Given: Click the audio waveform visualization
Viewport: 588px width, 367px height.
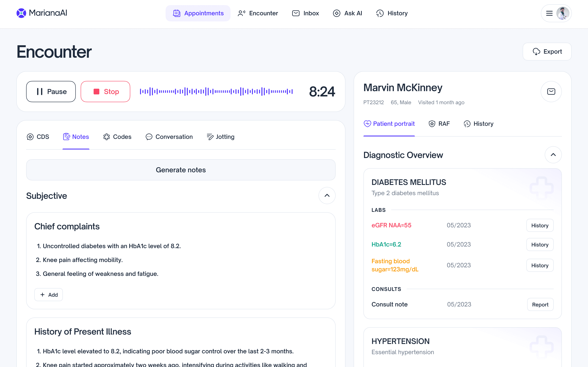Looking at the screenshot, I should pos(216,92).
